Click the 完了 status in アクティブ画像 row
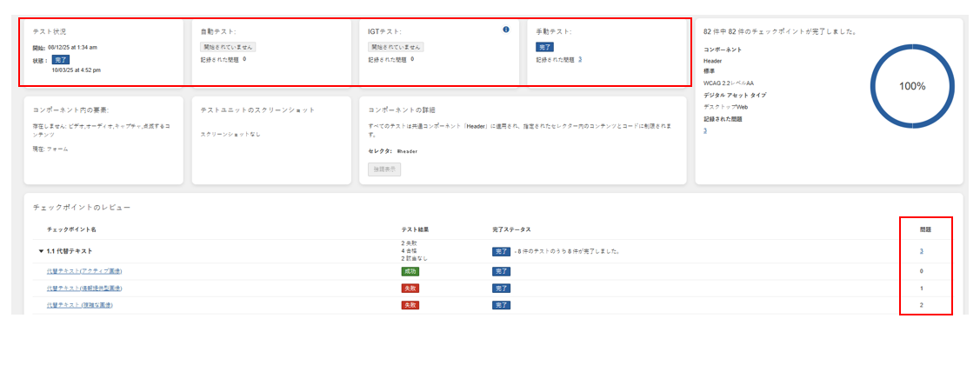 click(x=501, y=271)
